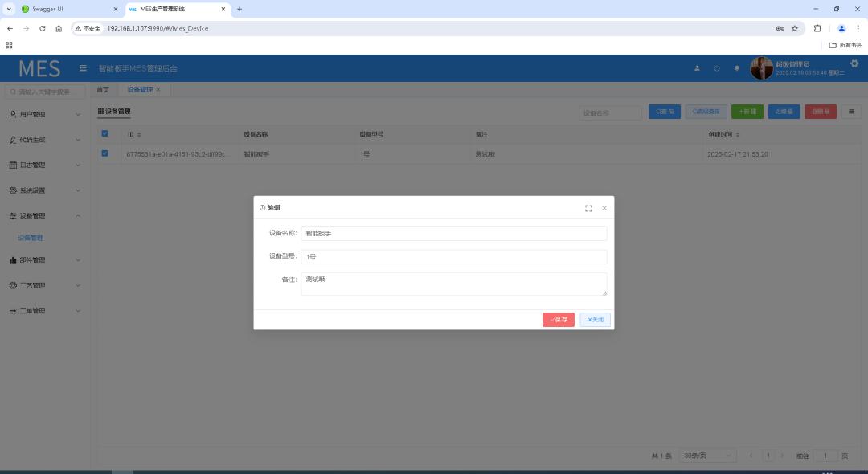Expand the 工艺管理 menu
The height and width of the screenshot is (474, 868).
[45, 285]
